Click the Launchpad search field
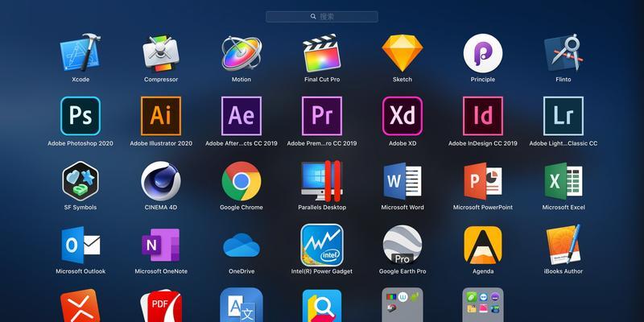Screen dimensions: 644x322 pos(322,16)
